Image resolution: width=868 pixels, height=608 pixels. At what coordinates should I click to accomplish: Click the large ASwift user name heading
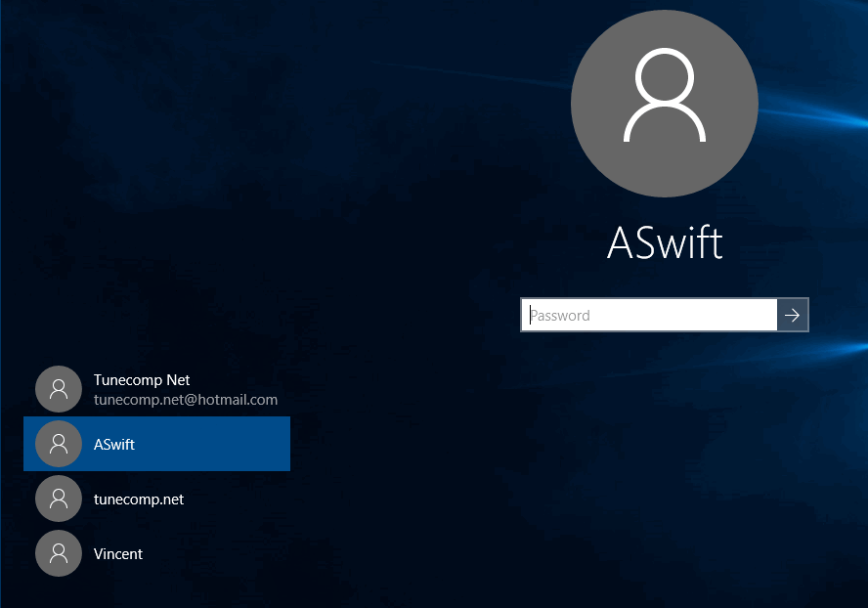665,242
